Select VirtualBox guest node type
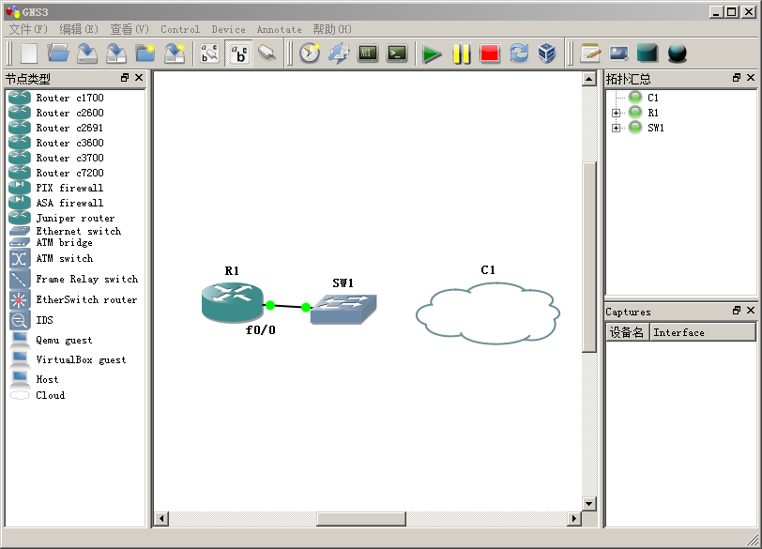The width and height of the screenshot is (762, 549). click(x=81, y=360)
